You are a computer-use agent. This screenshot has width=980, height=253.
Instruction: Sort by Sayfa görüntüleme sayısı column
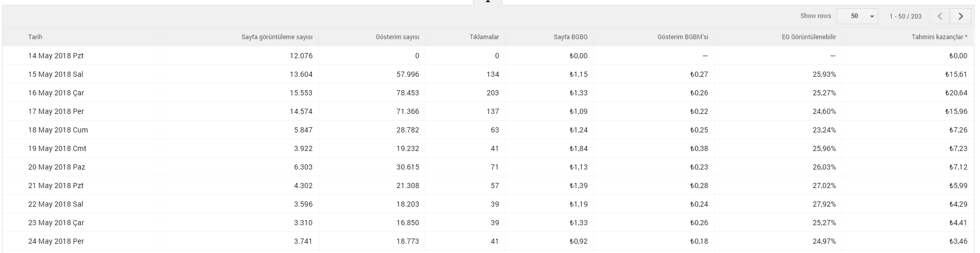(x=277, y=37)
